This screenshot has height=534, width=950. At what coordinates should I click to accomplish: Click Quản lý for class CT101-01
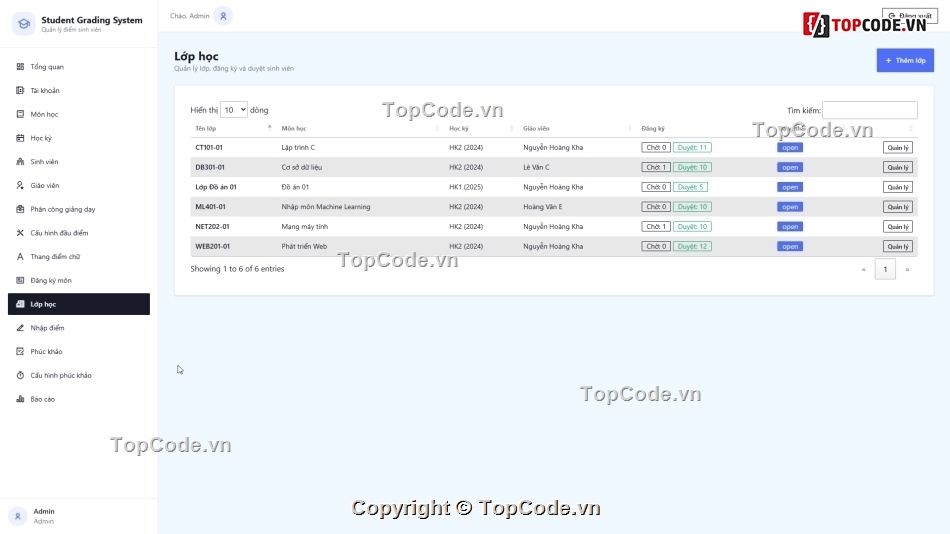pos(897,147)
